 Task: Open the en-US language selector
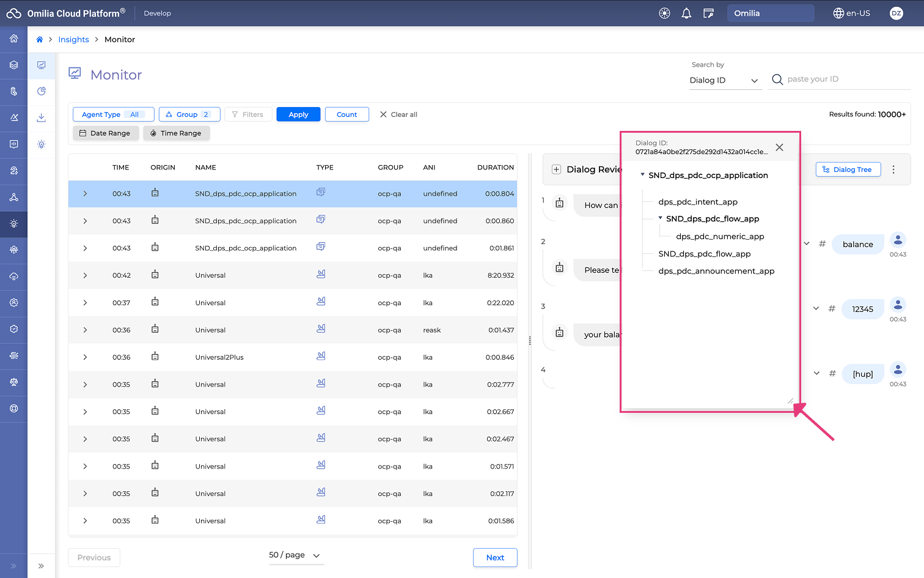tap(851, 13)
